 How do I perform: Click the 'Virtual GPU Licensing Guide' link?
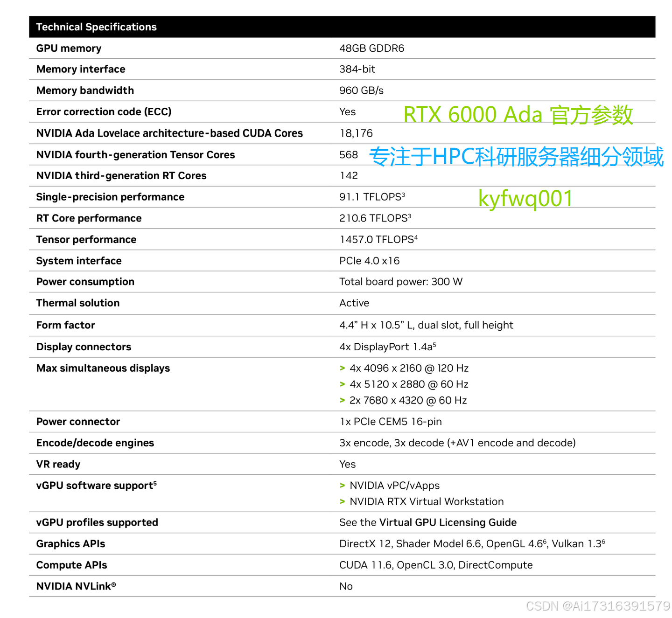[448, 522]
